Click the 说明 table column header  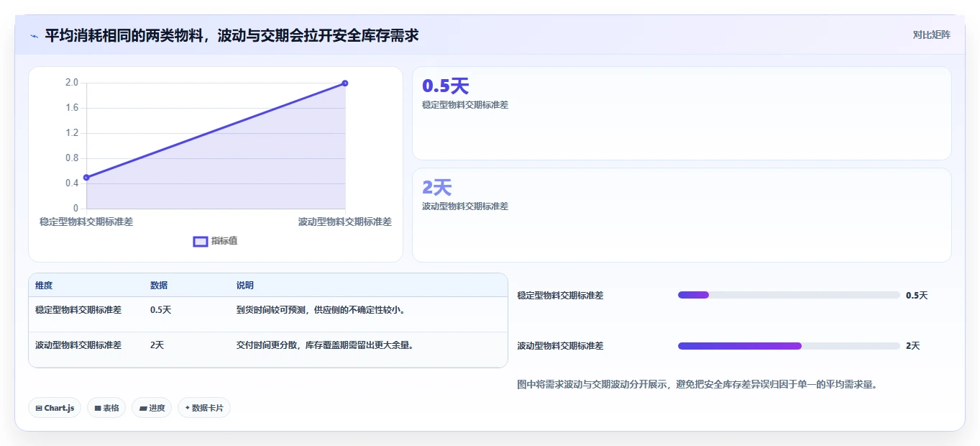tap(245, 286)
